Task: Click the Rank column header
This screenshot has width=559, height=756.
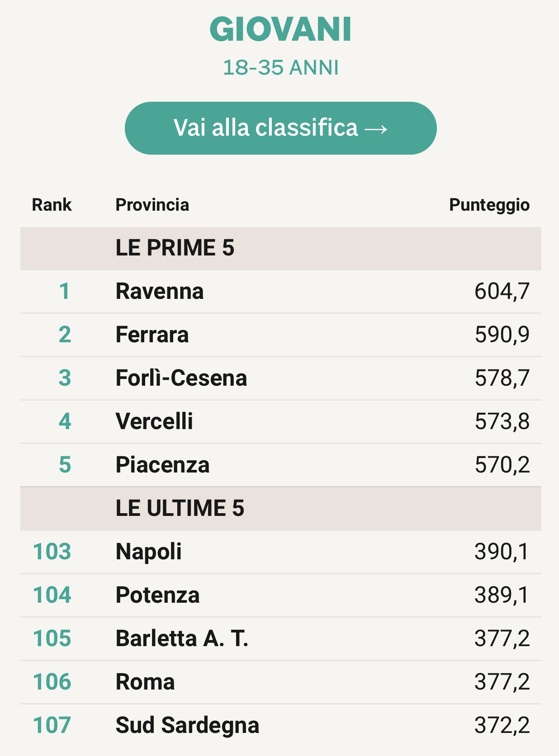Action: click(52, 205)
